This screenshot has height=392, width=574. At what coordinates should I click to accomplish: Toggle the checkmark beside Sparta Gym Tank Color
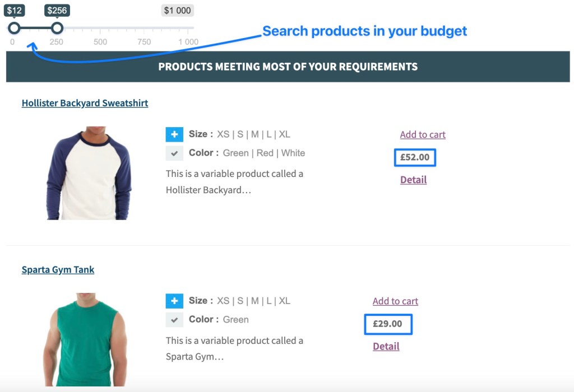click(x=174, y=320)
